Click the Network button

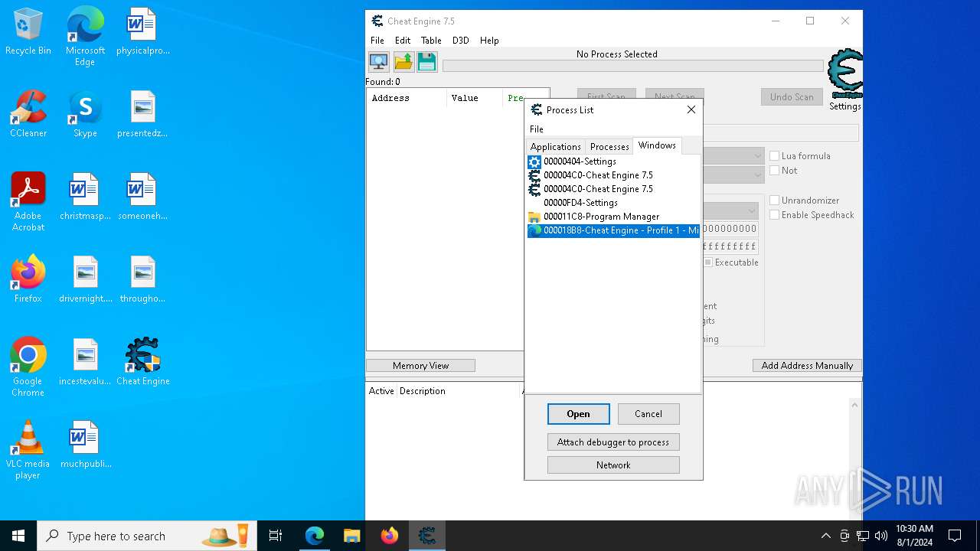pos(613,465)
